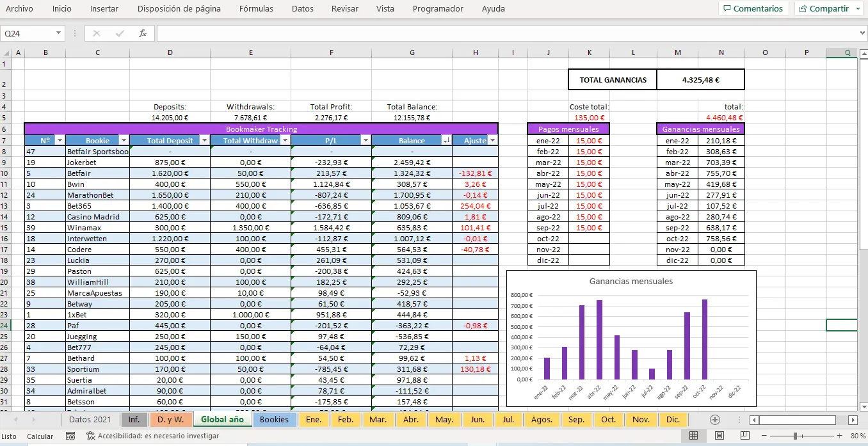
Task: Switch to Normal view in status bar
Action: [693, 436]
